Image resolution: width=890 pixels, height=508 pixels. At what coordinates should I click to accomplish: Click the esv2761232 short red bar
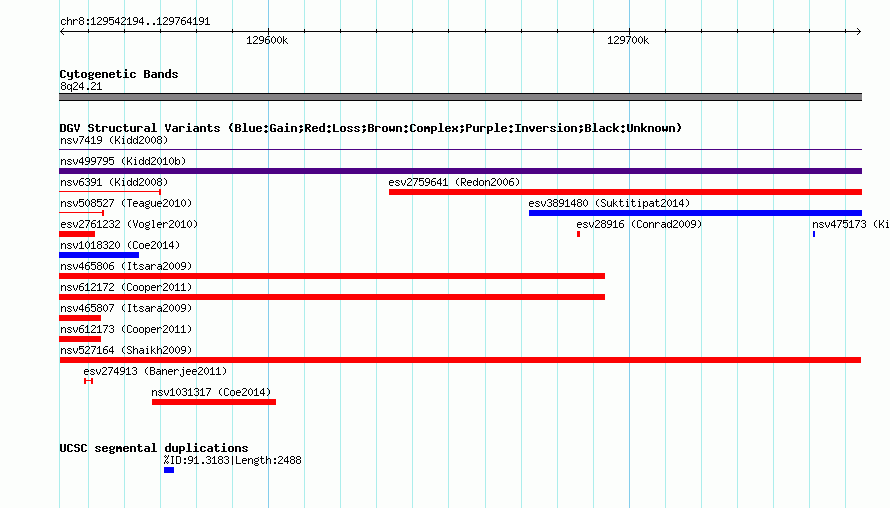[x=77, y=234]
